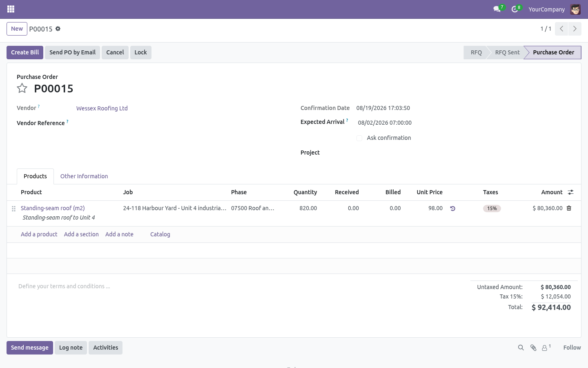
Task: Open the Activities button in chatter
Action: 105,348
